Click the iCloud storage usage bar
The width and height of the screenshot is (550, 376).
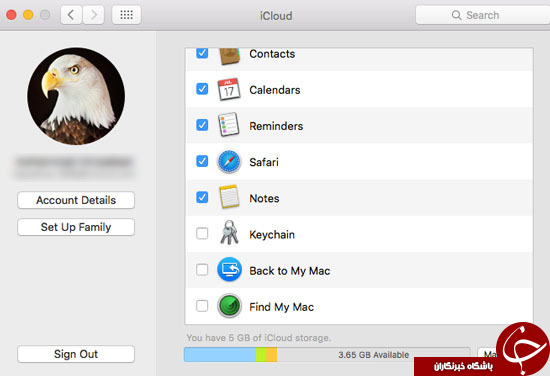click(327, 355)
